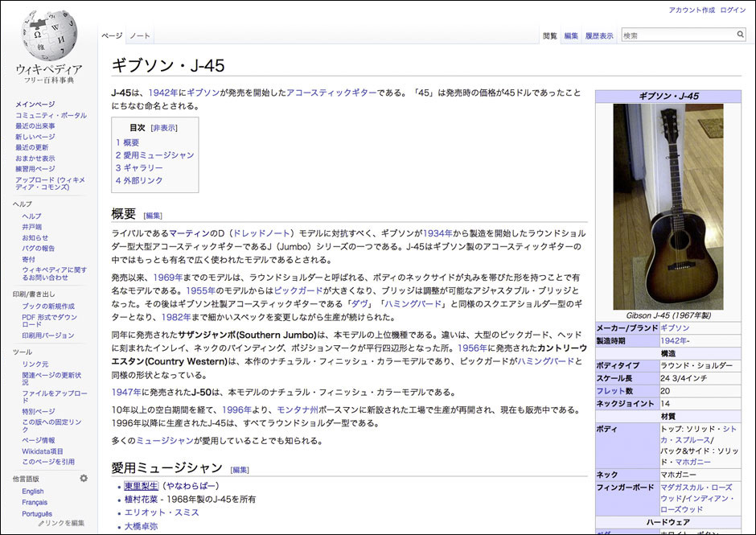The image size is (756, 535).
Task: Jump to contents entry 2 愛用ミュージシャン
Action: point(154,154)
